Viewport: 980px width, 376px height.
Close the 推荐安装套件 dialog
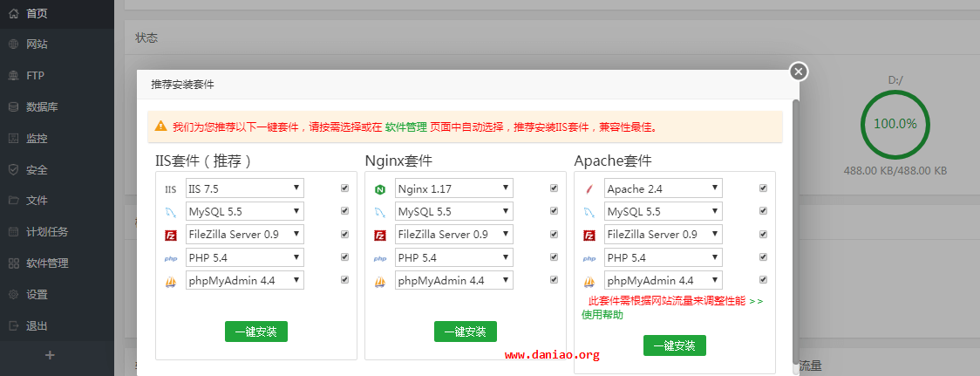point(798,72)
